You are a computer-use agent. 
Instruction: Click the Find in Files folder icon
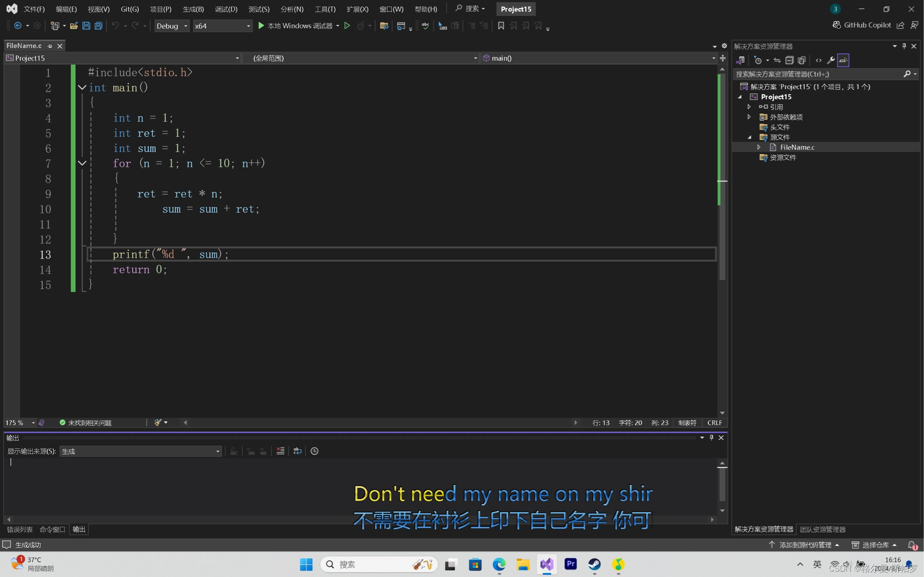point(384,26)
